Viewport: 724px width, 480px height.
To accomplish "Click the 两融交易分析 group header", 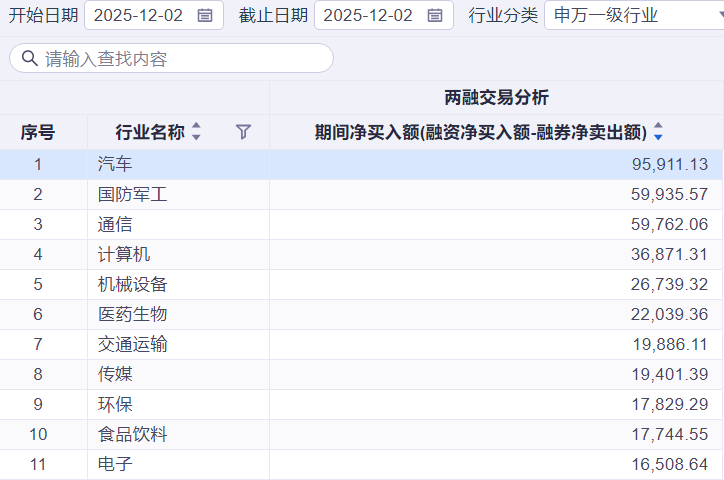I will (x=496, y=97).
